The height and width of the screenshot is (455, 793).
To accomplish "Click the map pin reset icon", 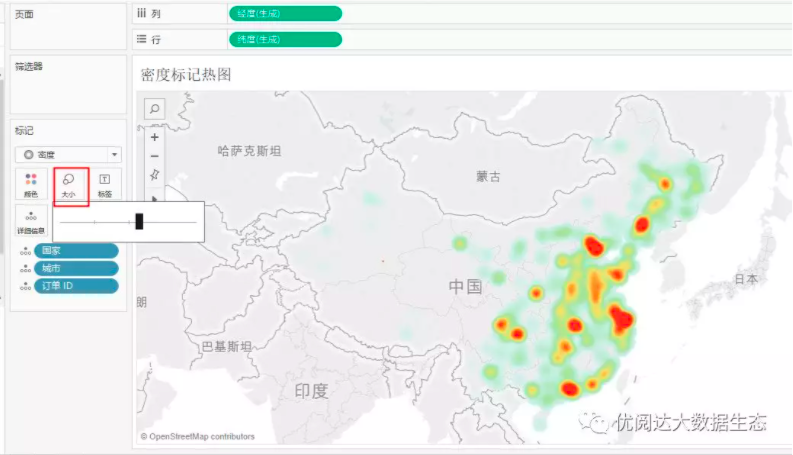I will (155, 175).
